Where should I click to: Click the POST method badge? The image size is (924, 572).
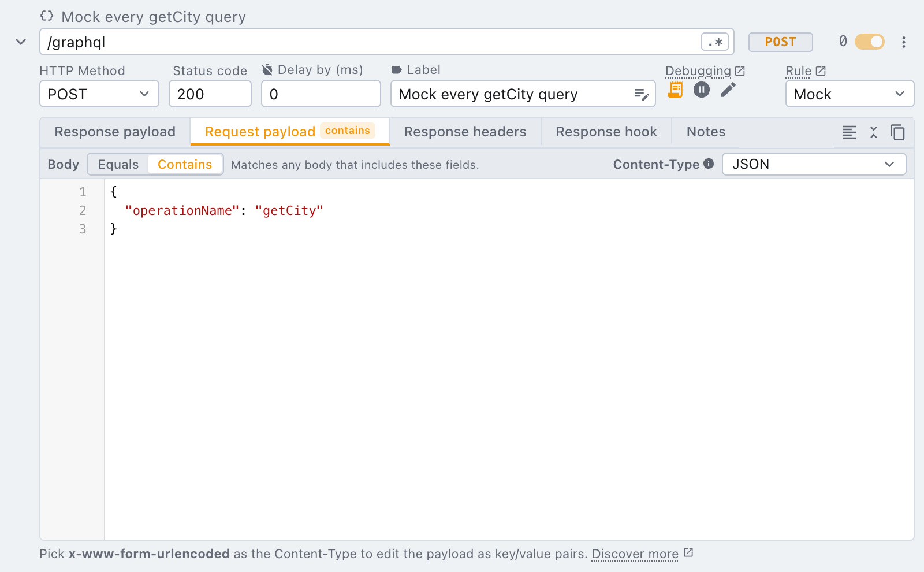tap(781, 42)
